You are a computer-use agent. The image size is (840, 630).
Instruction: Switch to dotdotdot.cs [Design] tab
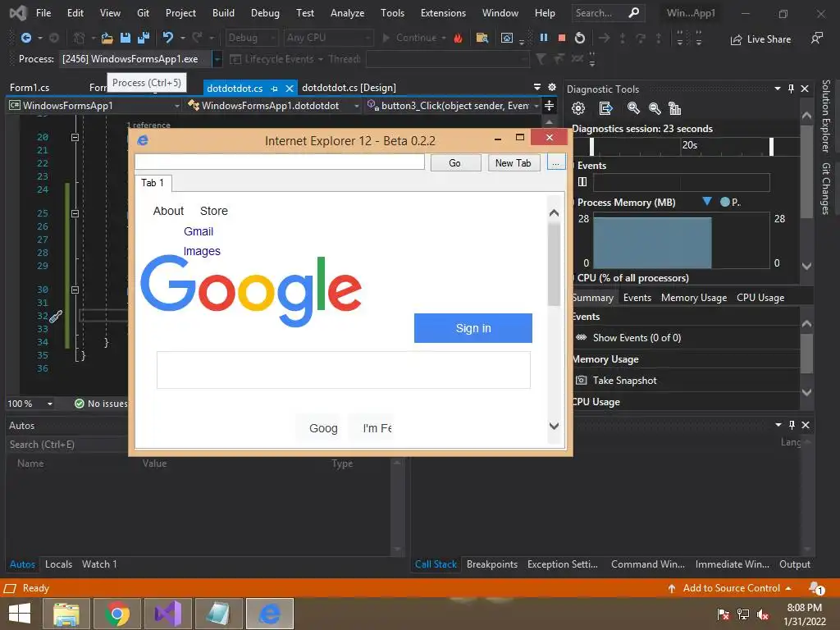(x=349, y=87)
